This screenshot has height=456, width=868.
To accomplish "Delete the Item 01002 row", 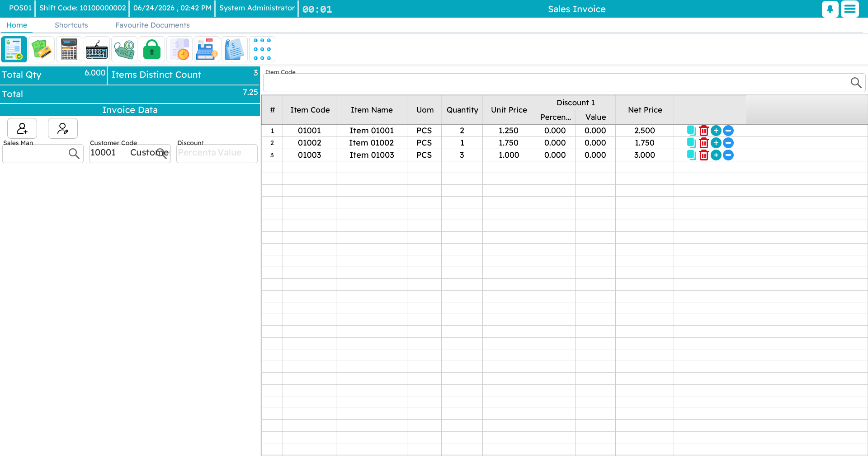I will 703,143.
